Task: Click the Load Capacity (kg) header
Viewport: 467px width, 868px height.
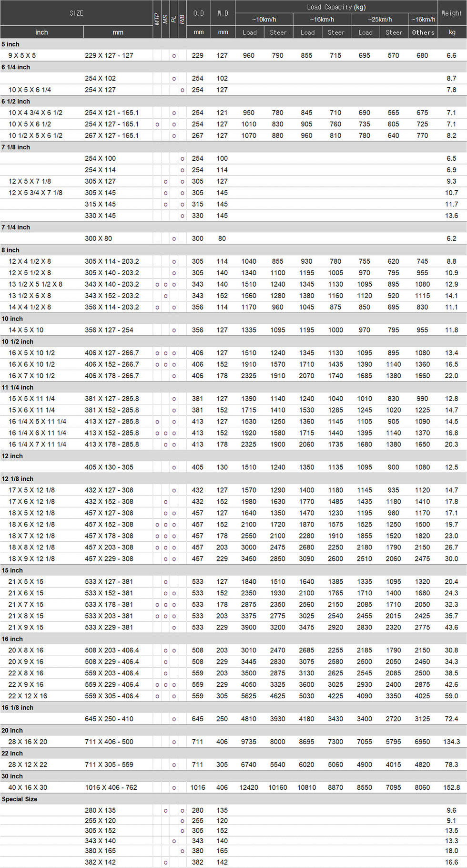Action: pyautogui.click(x=336, y=7)
